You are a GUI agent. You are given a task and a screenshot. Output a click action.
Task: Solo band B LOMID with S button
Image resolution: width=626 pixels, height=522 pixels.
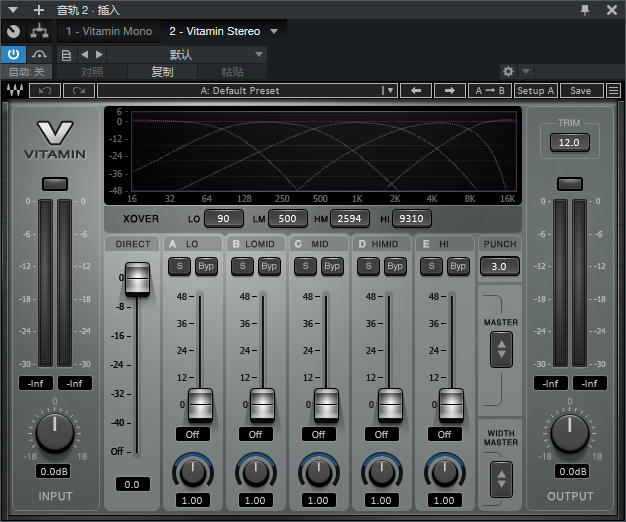tap(242, 266)
